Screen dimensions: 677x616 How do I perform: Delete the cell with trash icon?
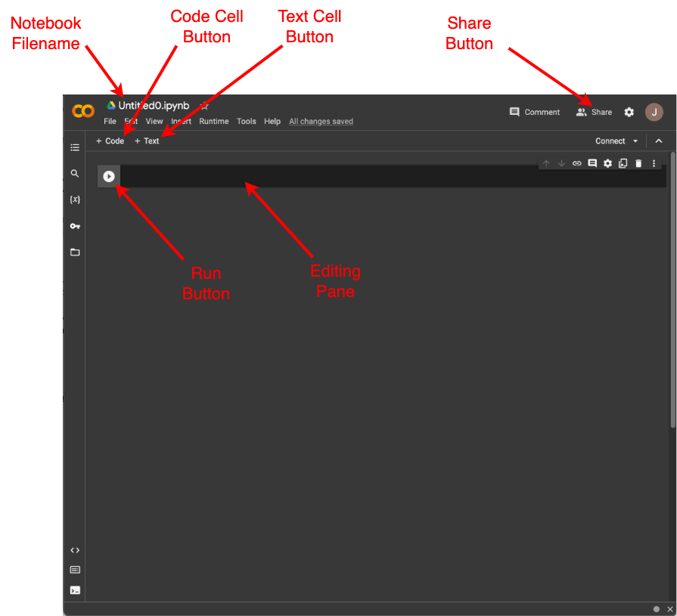pyautogui.click(x=638, y=163)
